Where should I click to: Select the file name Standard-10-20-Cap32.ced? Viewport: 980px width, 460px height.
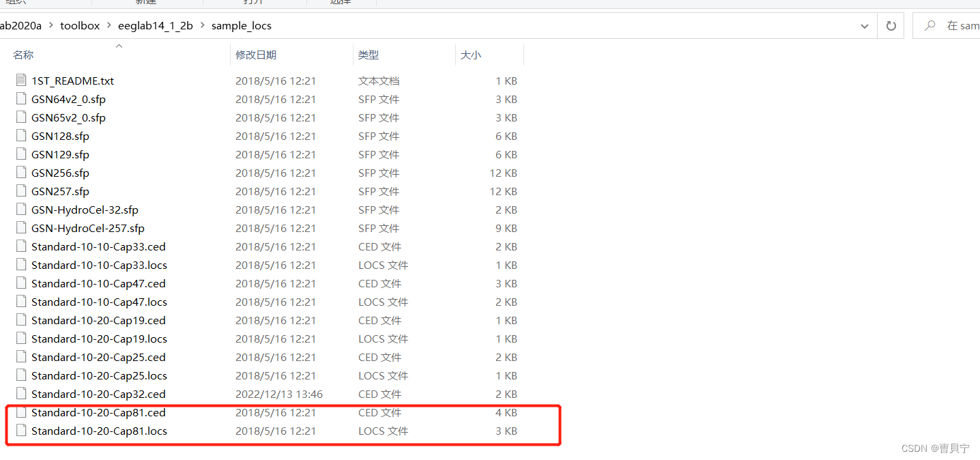[98, 394]
